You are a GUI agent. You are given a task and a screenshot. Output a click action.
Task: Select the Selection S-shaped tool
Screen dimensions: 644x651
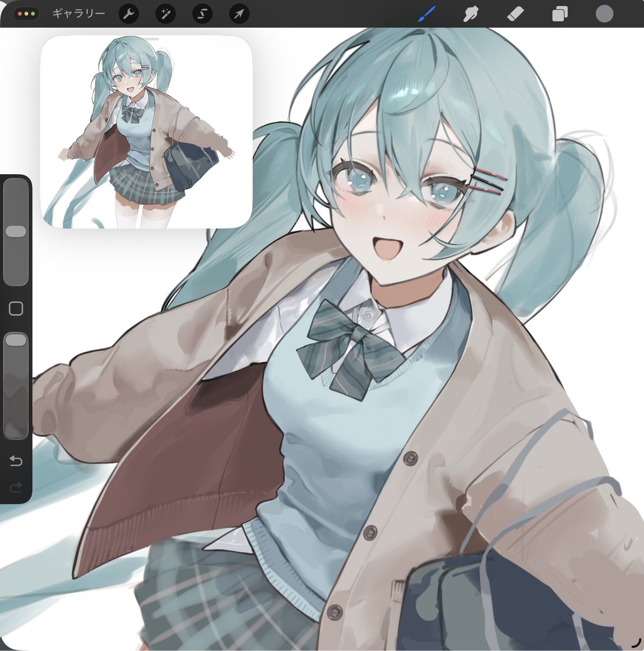coord(202,14)
